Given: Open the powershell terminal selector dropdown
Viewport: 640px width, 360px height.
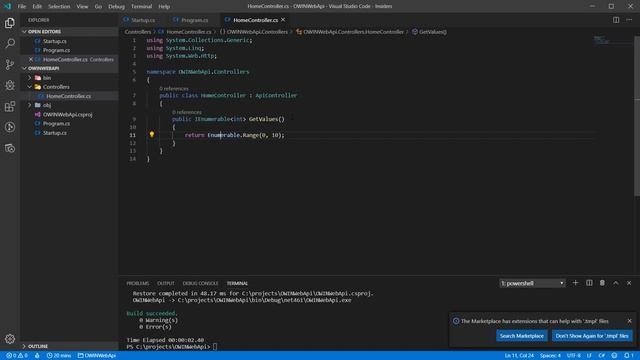Looking at the screenshot, I should coord(532,283).
